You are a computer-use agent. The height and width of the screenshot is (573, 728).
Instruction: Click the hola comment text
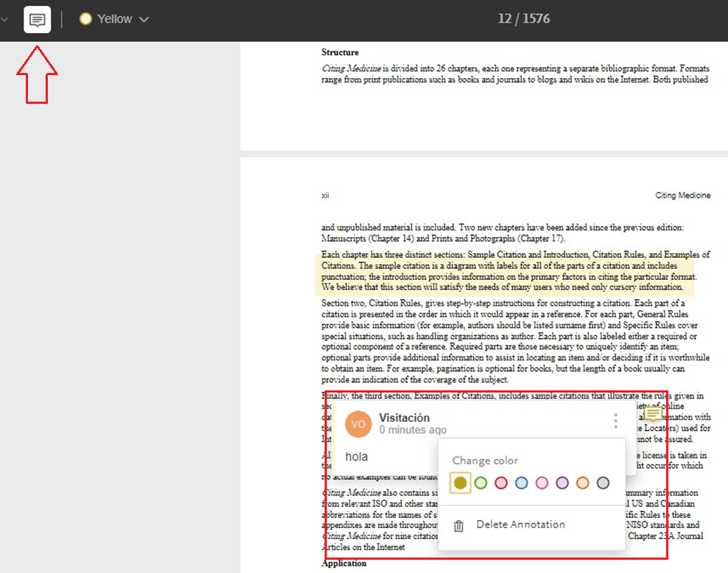(x=356, y=457)
